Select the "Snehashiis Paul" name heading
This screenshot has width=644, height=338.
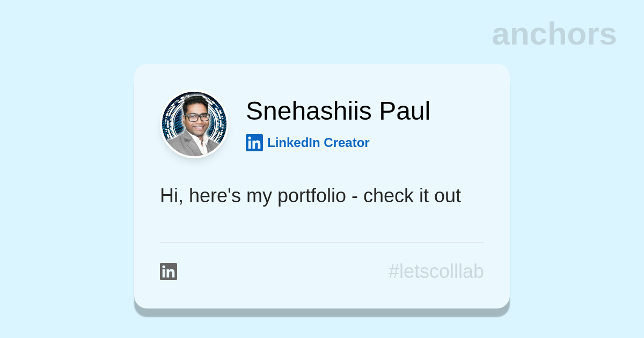tap(338, 111)
